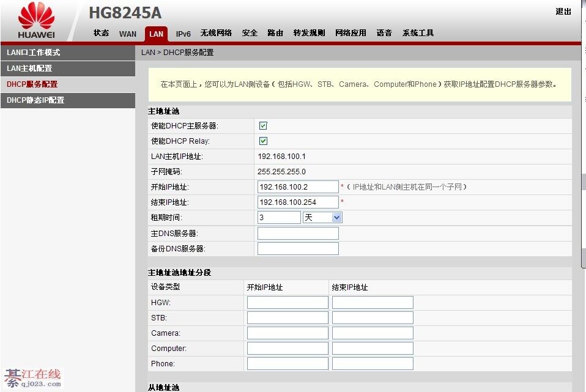The image size is (586, 392).
Task: Open the 无线网络 tab
Action: coord(216,33)
